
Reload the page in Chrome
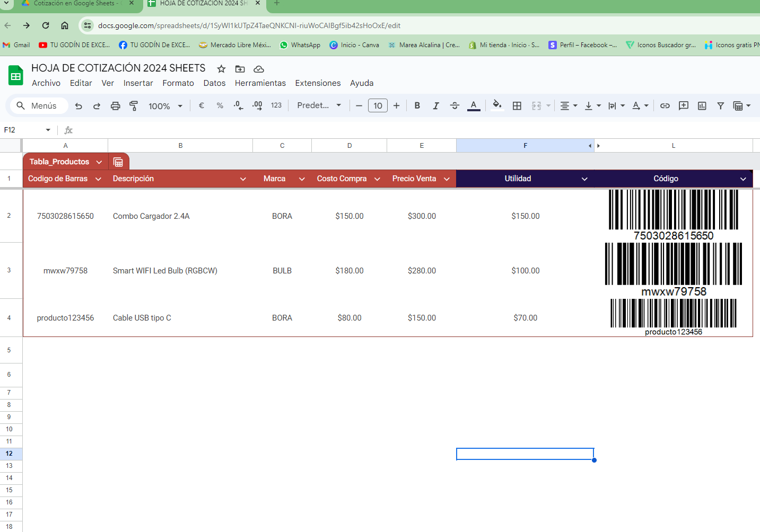[46, 25]
